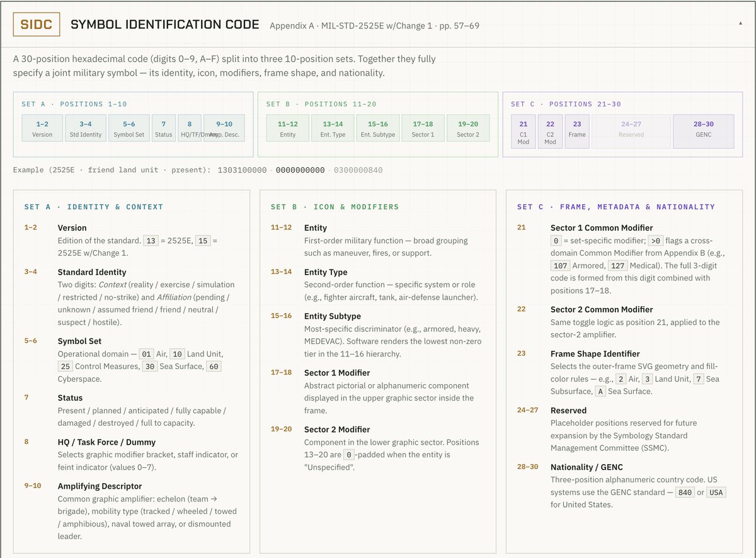Select the 11–12 Entity box

(287, 128)
